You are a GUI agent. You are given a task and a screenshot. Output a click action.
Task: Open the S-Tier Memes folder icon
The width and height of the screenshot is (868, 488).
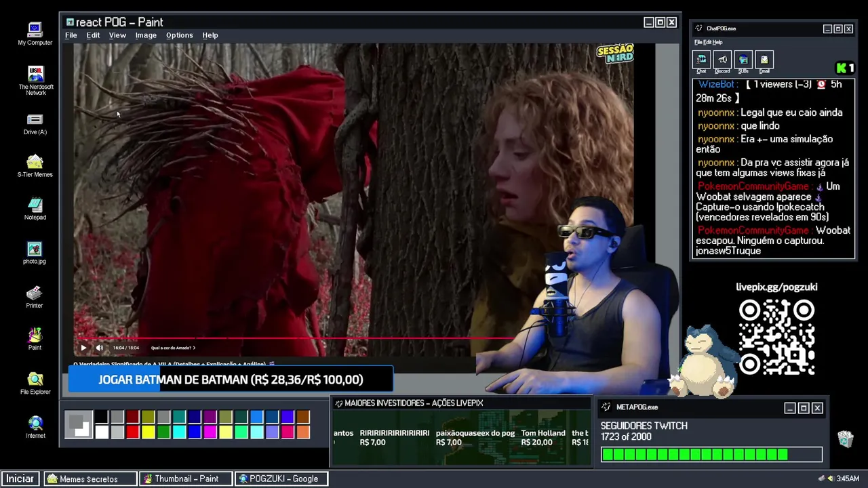(35, 166)
